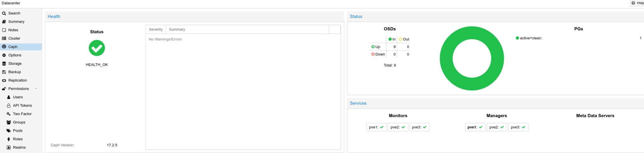
Task: Click the green HEALTH_OK checkmark icon
Action: pos(97,48)
